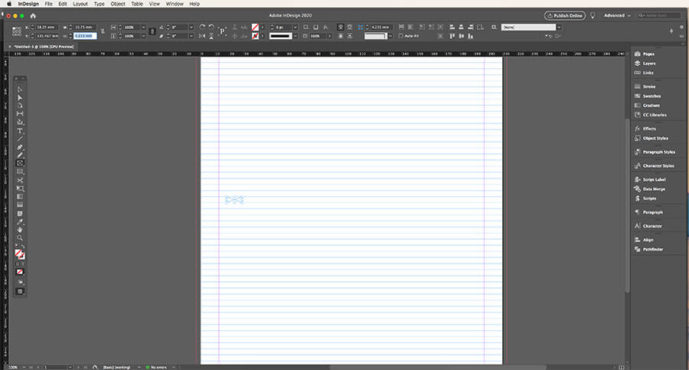689x370 pixels.
Task: Select the Type tool
Action: tap(20, 131)
